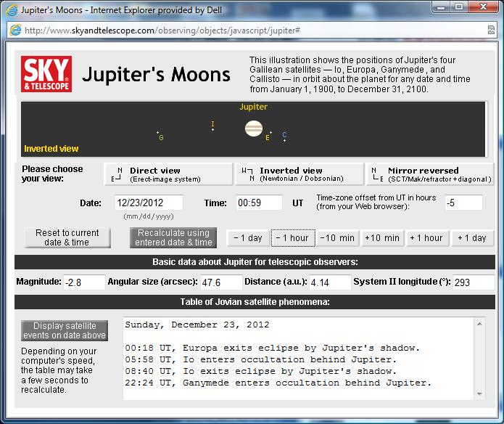
Task: Click the Io moon marker labeled I
Action: pos(212,126)
